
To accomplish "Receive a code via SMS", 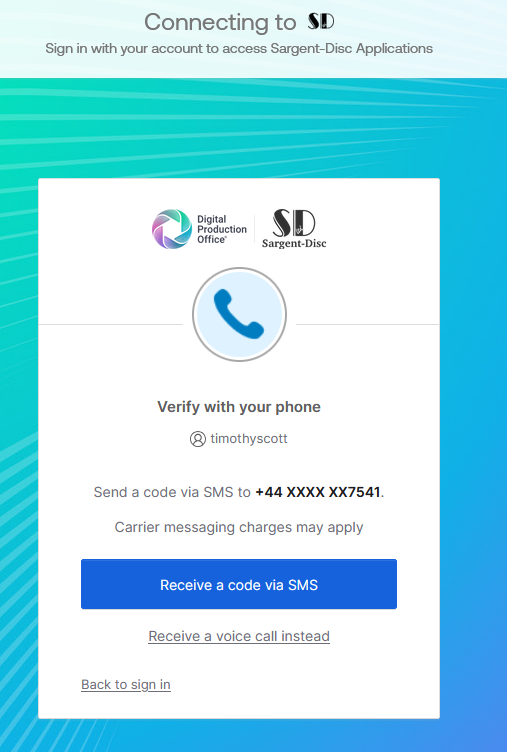I will (239, 584).
